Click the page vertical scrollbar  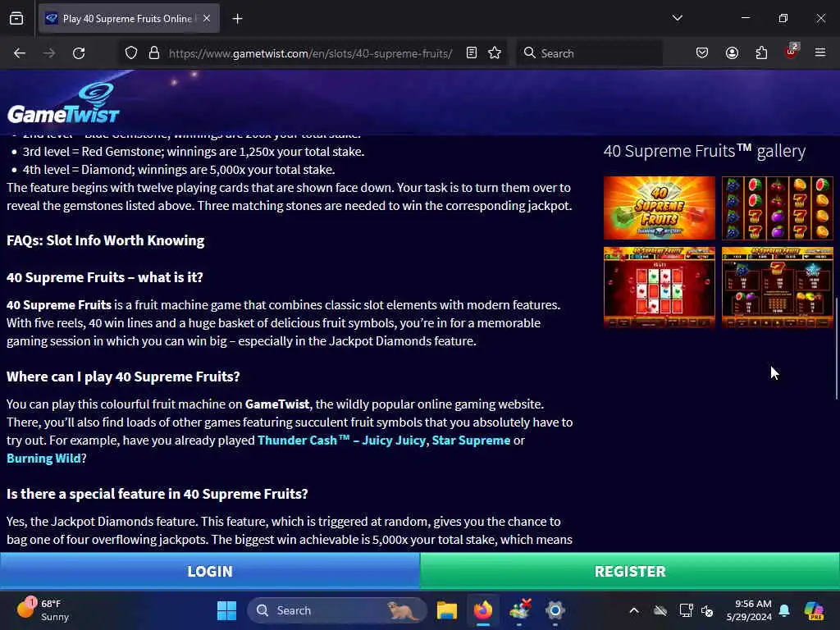pyautogui.click(x=836, y=348)
